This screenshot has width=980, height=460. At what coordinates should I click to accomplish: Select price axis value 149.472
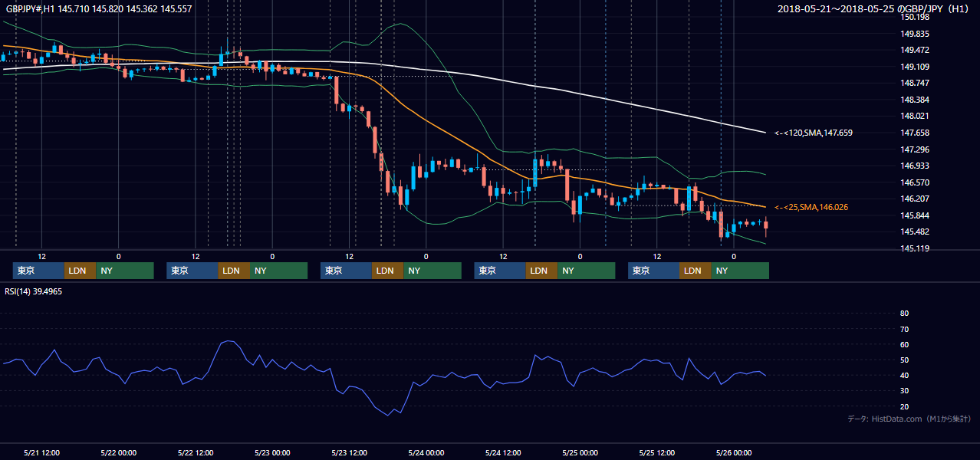tap(915, 50)
